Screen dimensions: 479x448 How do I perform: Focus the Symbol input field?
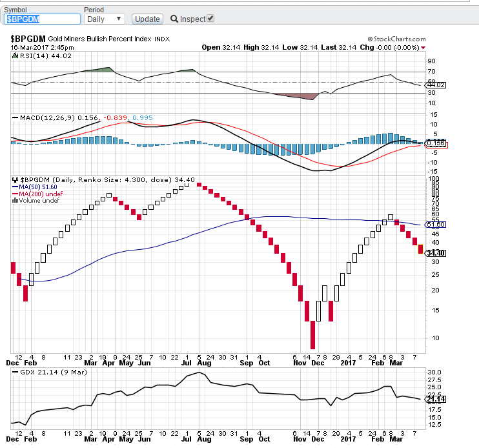tap(43, 19)
